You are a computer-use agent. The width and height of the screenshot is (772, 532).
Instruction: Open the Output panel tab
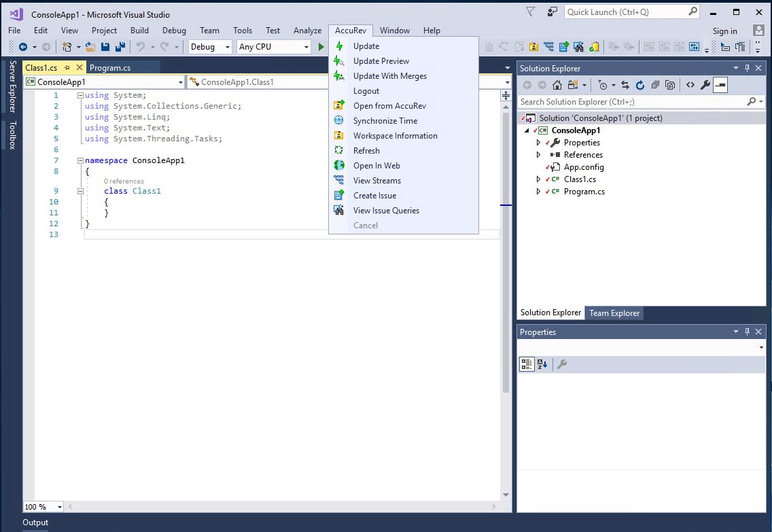pos(35,522)
